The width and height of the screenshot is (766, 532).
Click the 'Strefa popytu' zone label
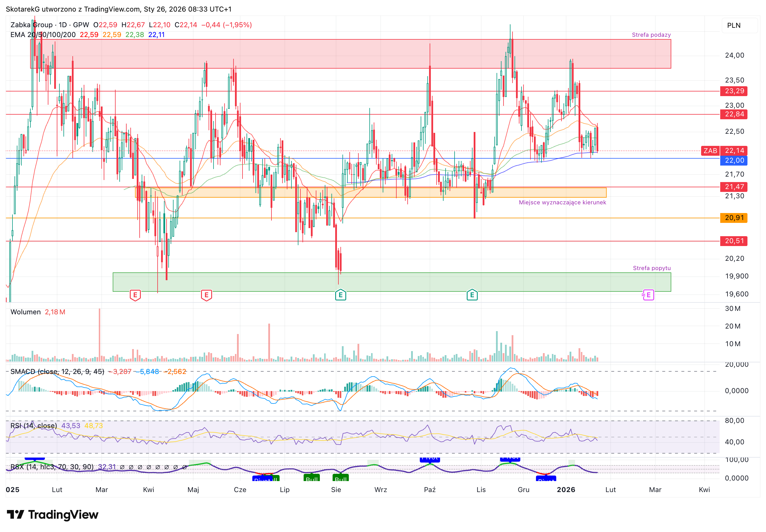point(652,268)
